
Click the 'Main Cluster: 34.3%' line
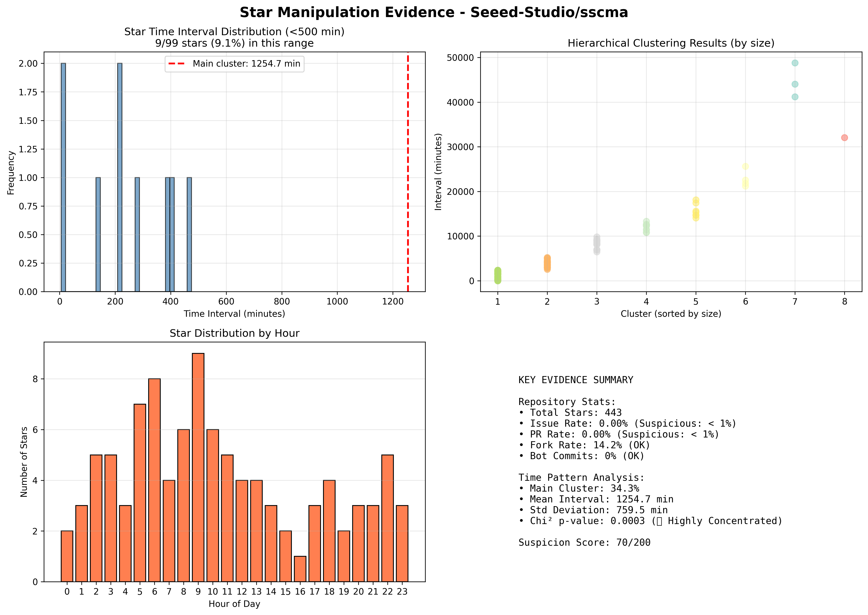coord(579,488)
